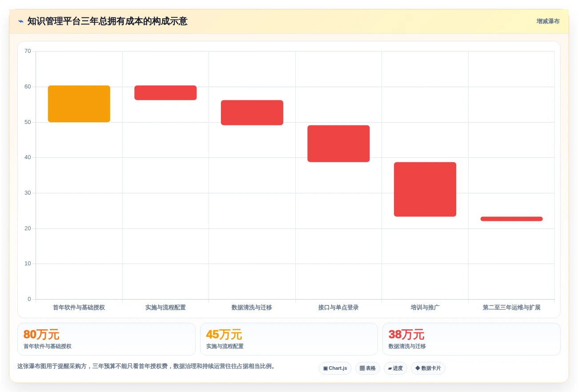
Task: Click the y-axis value 70
Action: 28,51
